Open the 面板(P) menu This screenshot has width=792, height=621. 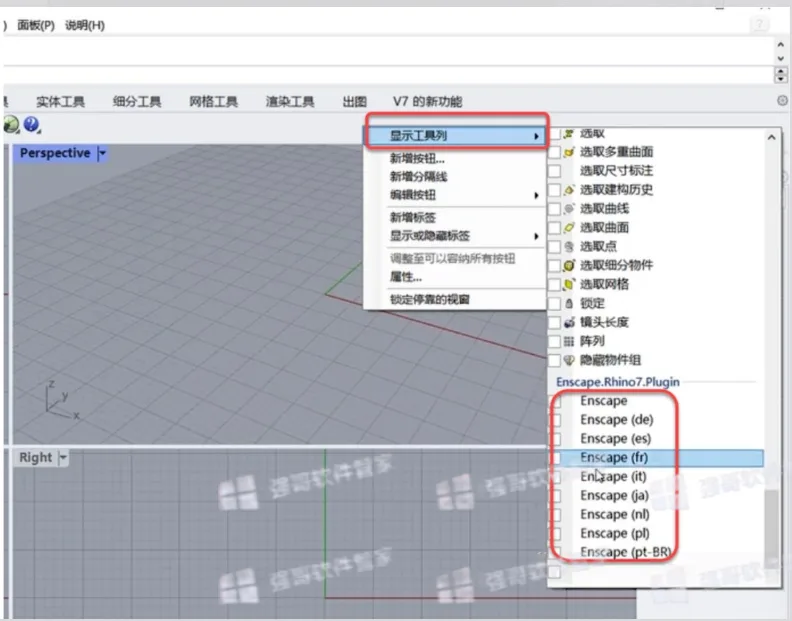36,25
